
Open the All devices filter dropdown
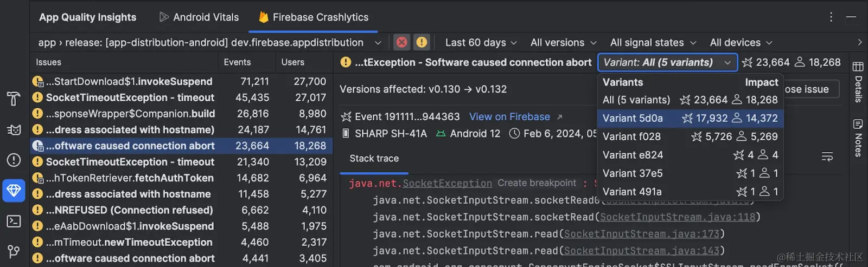(741, 42)
